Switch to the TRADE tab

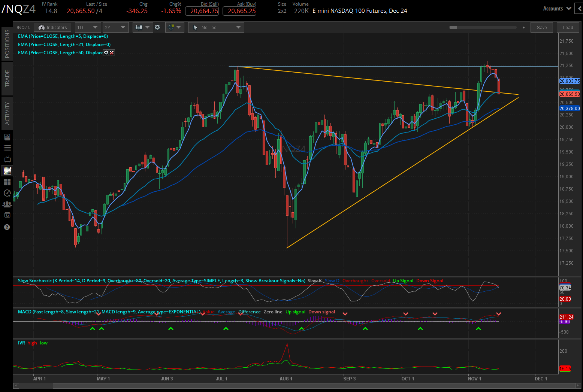[x=7, y=78]
